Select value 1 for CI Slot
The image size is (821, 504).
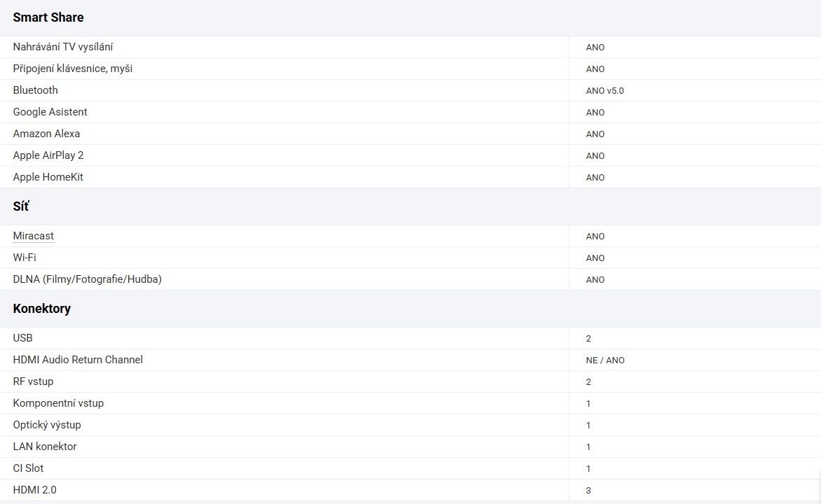pyautogui.click(x=588, y=468)
